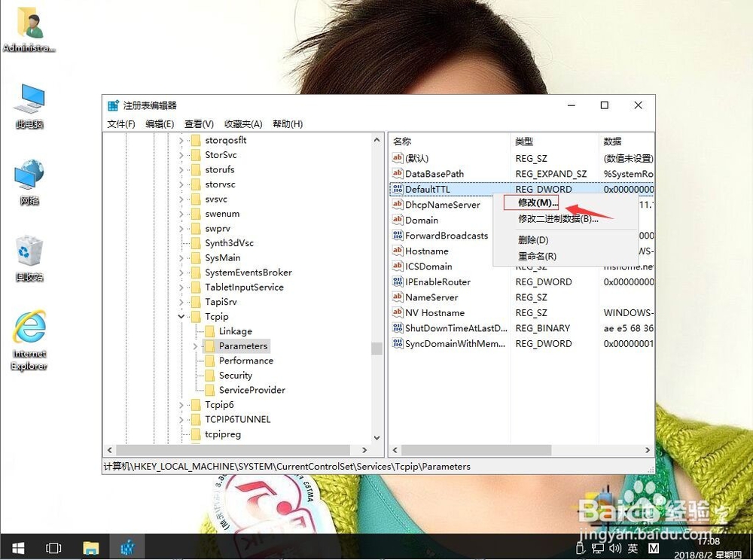Screen dimensions: 753x560
Task: Expand the StorSvc tree node
Action: (181, 155)
